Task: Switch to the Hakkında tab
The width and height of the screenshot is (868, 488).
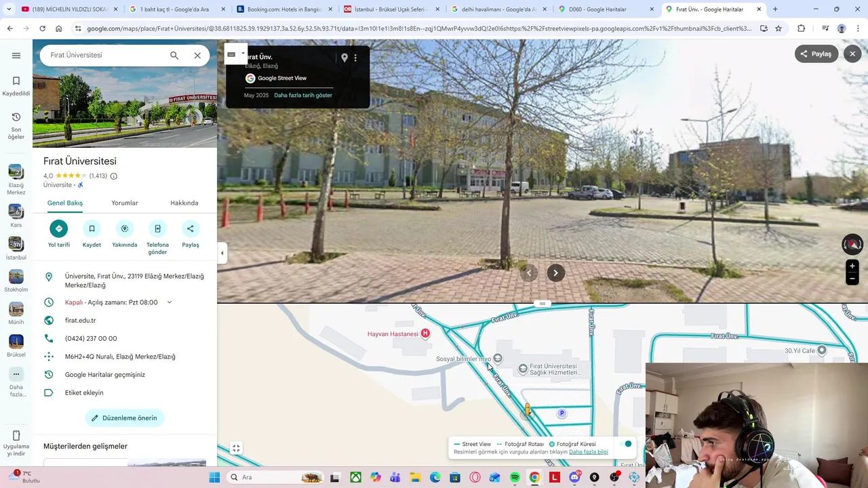Action: click(184, 203)
